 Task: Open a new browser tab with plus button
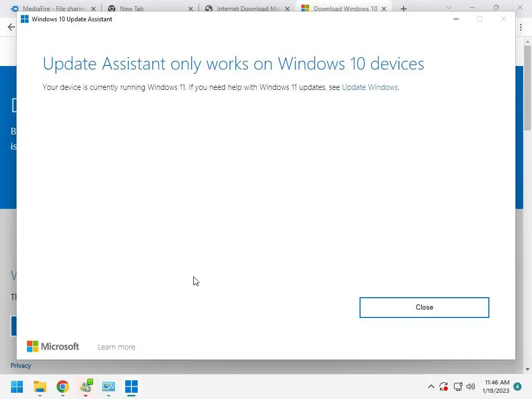click(403, 9)
